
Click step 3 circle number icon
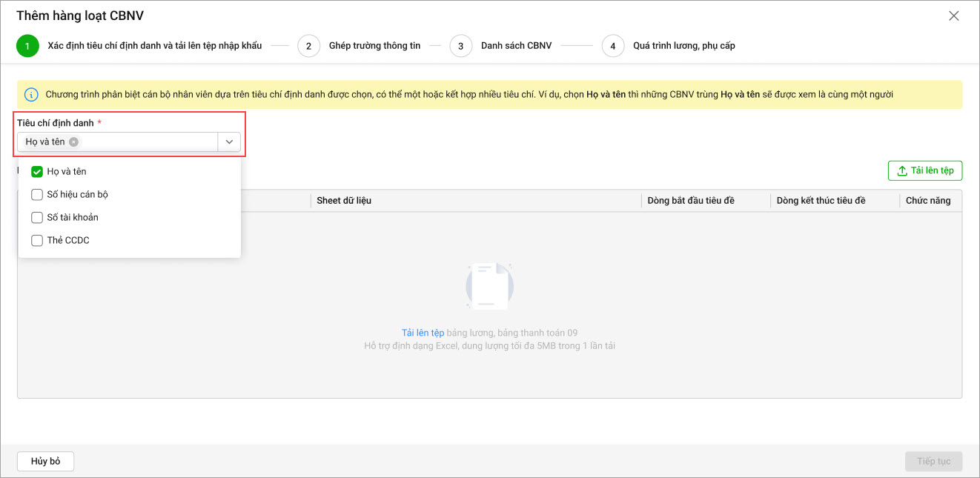pos(460,46)
